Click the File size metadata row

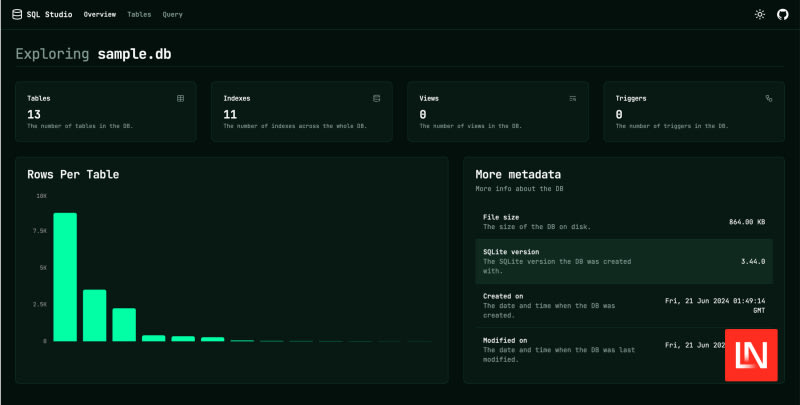623,222
